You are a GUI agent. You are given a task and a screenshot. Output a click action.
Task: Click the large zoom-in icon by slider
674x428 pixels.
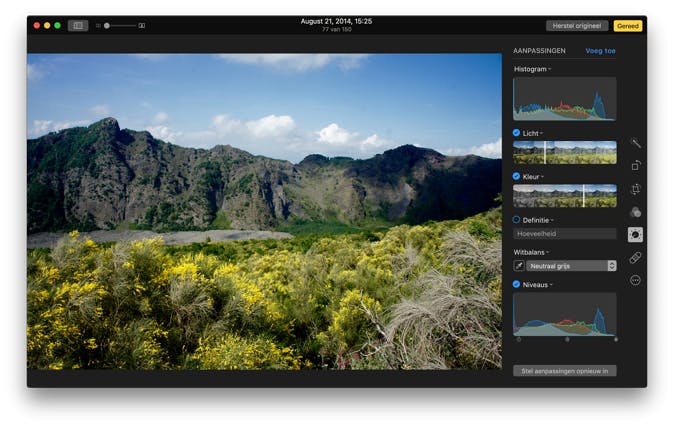pyautogui.click(x=142, y=26)
